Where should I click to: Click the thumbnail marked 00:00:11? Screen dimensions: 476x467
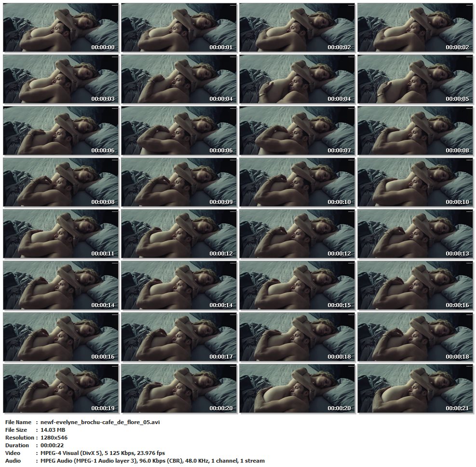61,234
